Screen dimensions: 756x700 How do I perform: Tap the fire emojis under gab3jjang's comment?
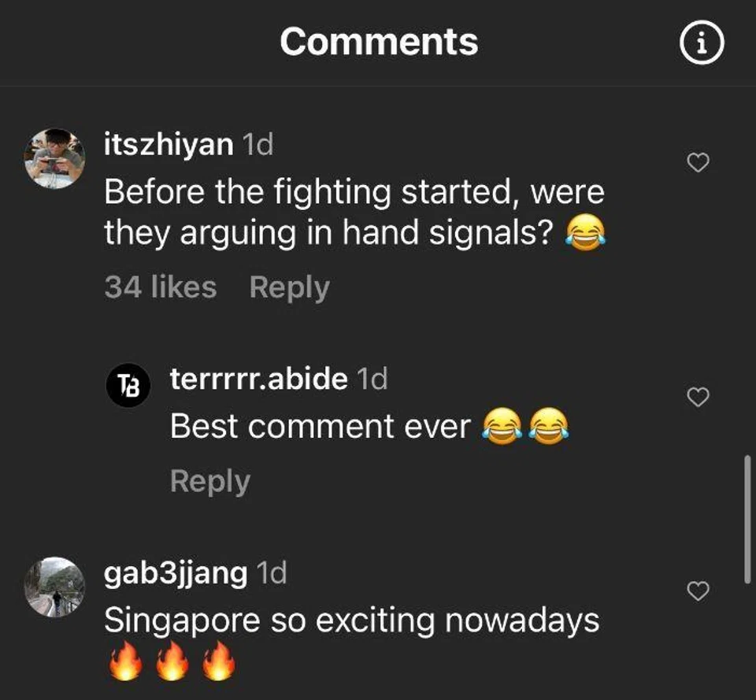(x=172, y=664)
